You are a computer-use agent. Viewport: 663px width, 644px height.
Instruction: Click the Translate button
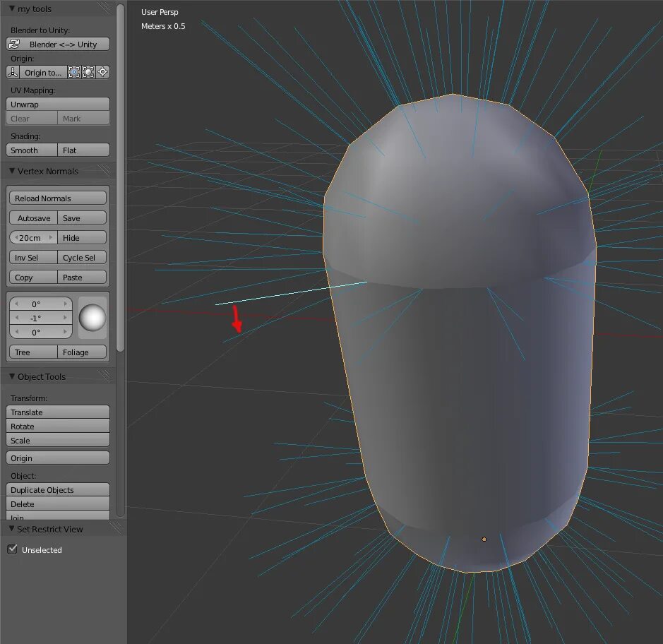coord(58,412)
